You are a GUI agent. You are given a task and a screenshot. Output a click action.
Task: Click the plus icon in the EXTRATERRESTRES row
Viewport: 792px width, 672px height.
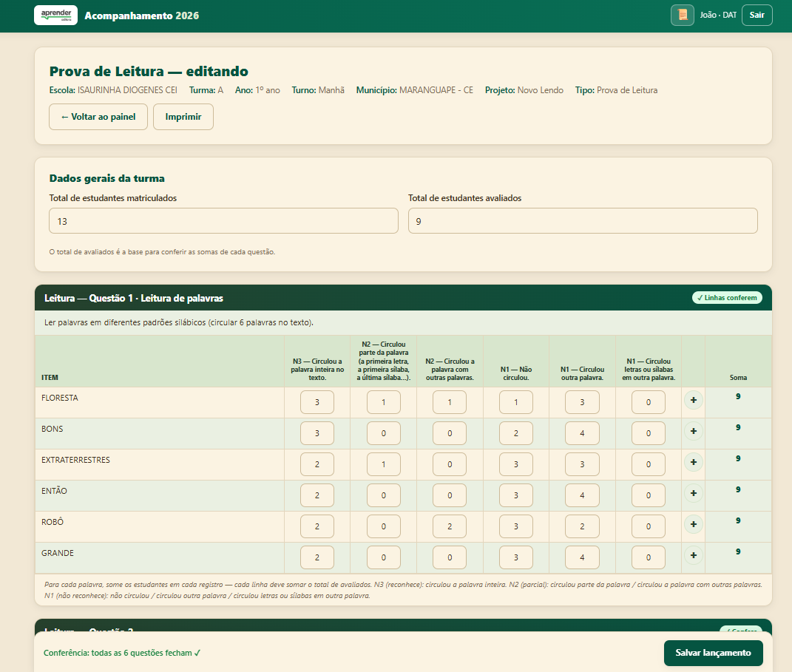pyautogui.click(x=693, y=463)
